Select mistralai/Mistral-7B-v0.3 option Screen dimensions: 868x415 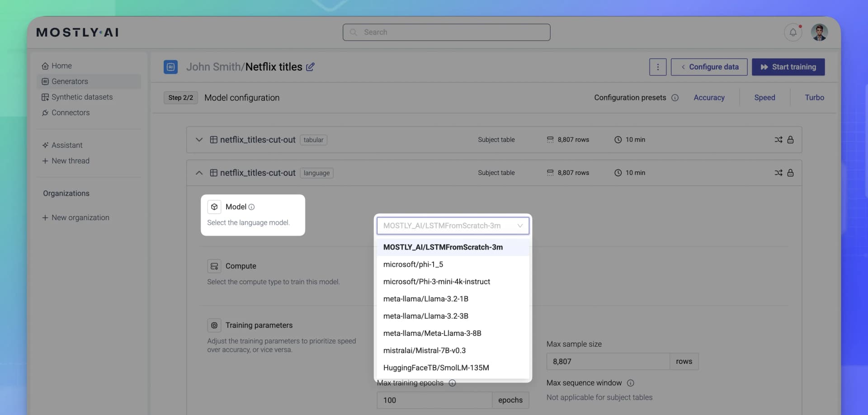453,350
